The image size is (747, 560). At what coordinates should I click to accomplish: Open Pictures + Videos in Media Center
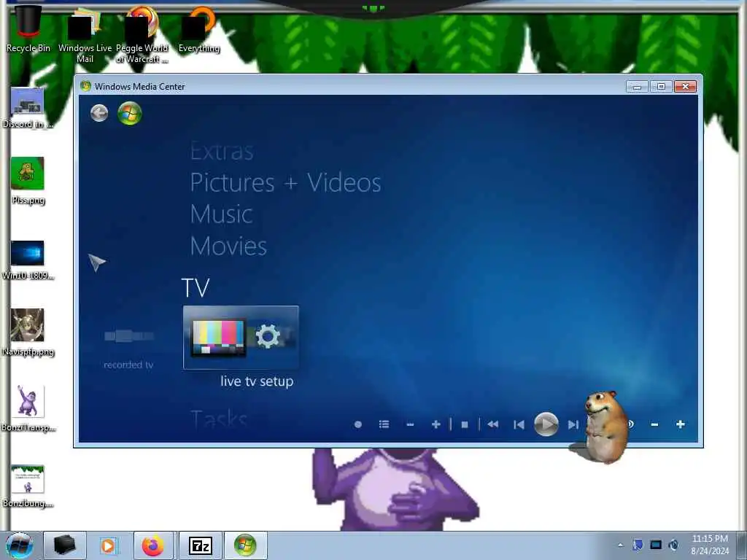[285, 183]
